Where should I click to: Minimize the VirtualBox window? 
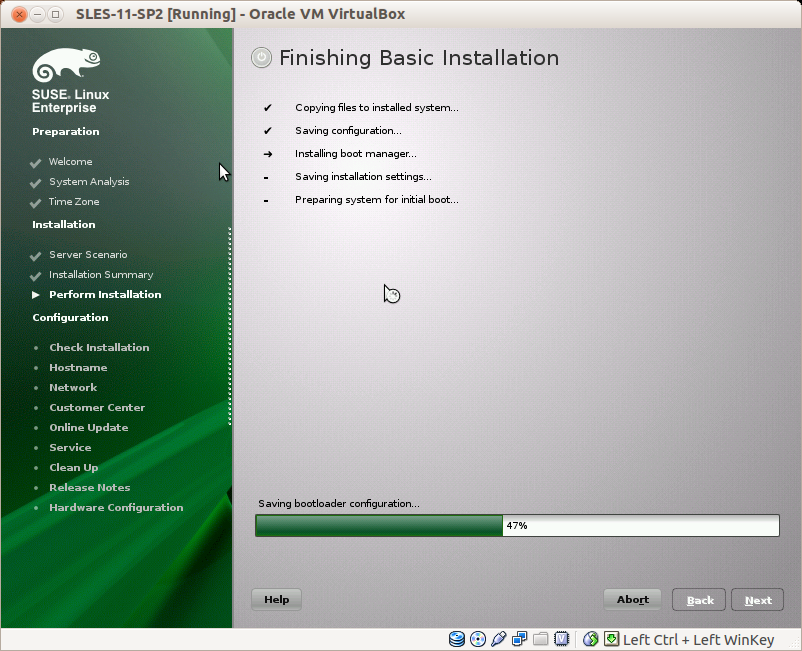click(37, 14)
